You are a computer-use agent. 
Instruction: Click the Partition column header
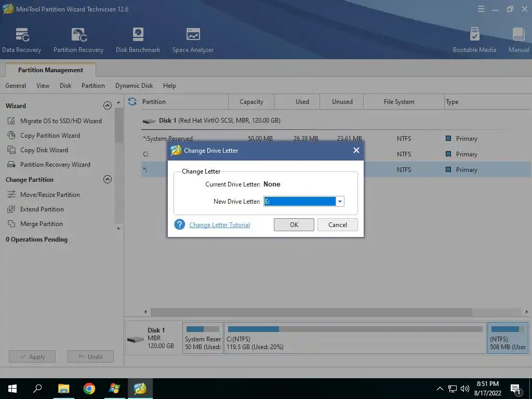pos(183,102)
